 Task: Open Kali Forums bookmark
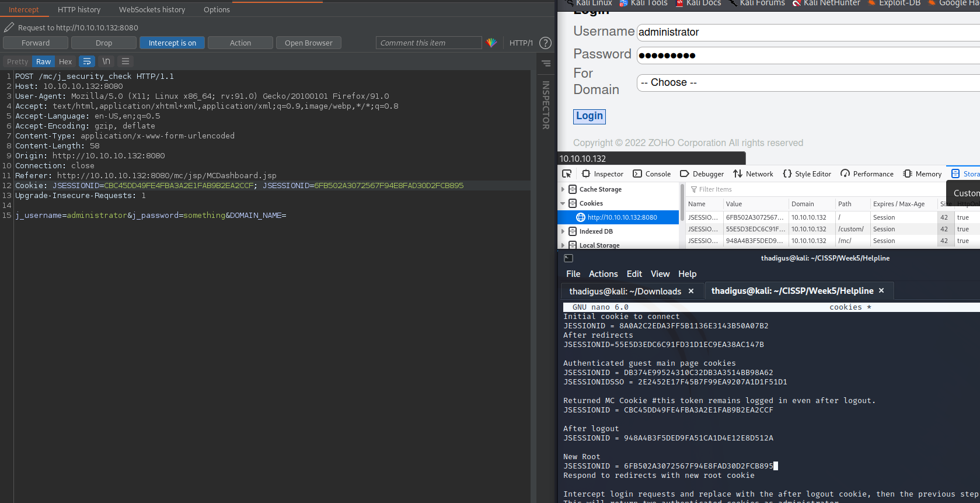pyautogui.click(x=757, y=3)
